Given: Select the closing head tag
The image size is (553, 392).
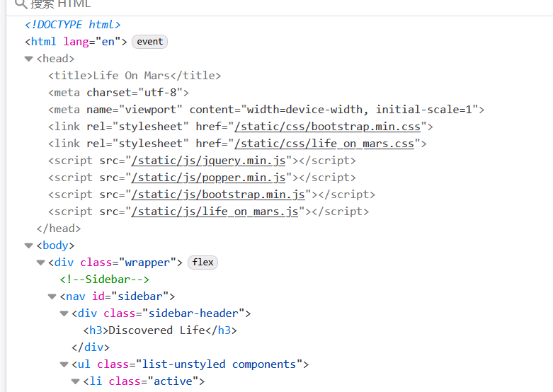Looking at the screenshot, I should point(59,229).
